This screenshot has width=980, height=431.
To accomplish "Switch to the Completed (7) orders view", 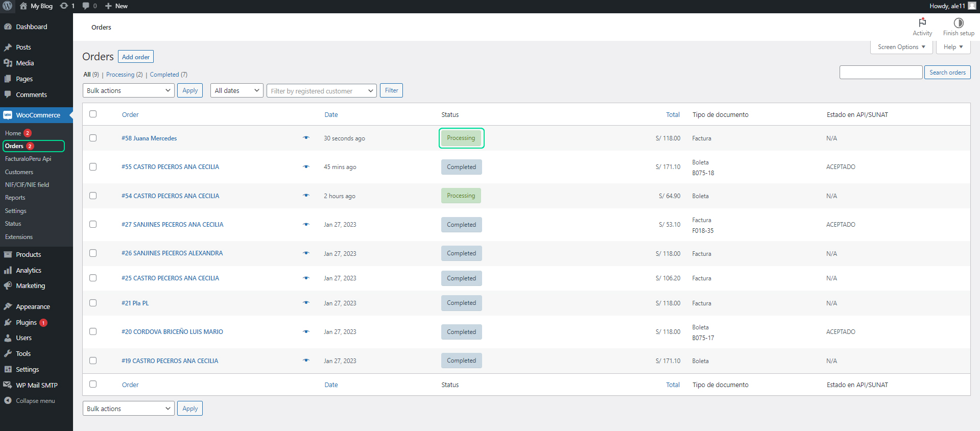I will point(164,75).
